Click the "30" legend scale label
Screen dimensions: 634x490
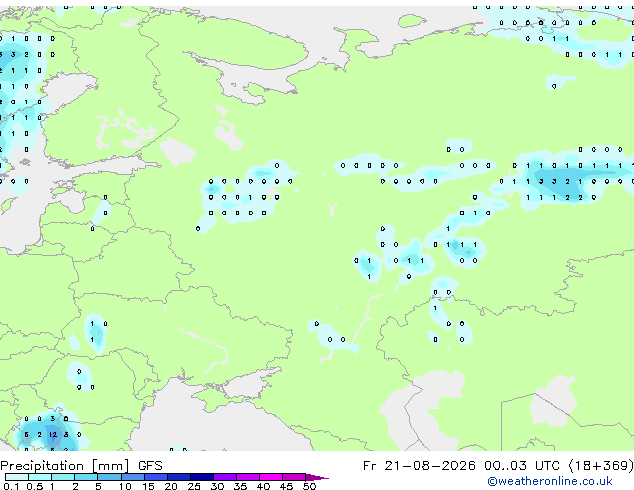coord(217,486)
